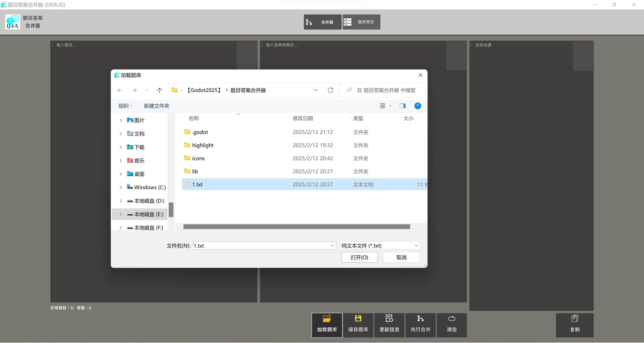
Task: Click the up-directory arrow in dialog
Action: pyautogui.click(x=159, y=90)
